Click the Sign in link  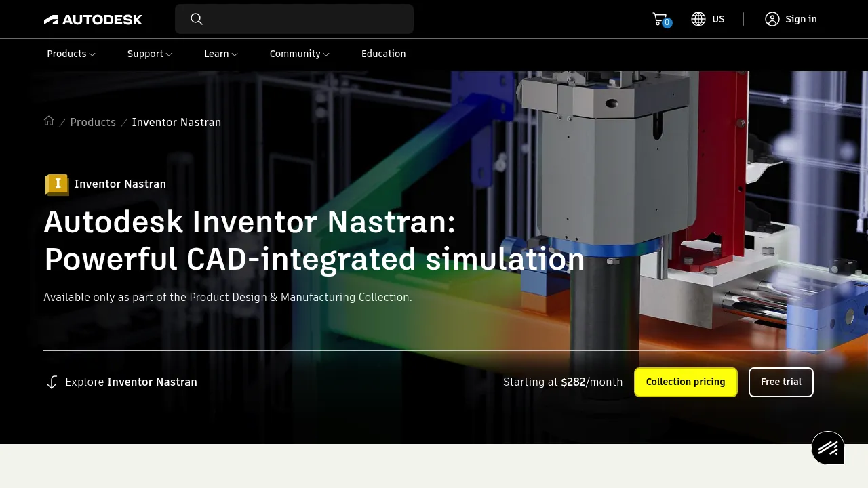coord(802,19)
